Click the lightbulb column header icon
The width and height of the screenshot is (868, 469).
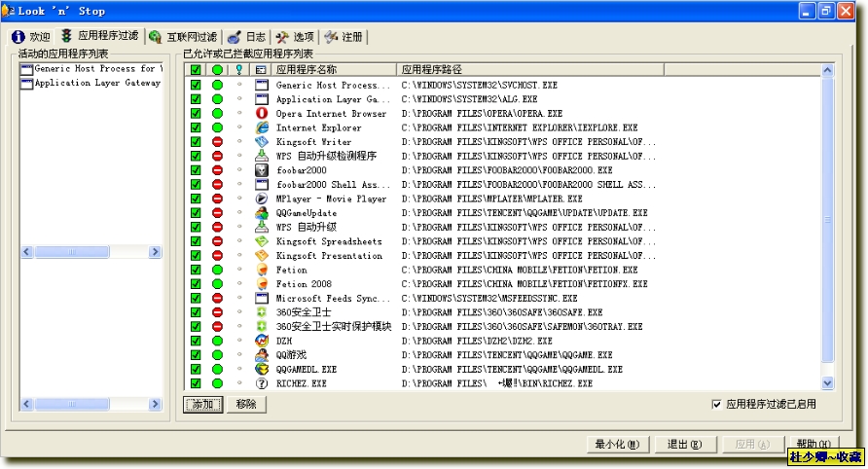point(239,70)
